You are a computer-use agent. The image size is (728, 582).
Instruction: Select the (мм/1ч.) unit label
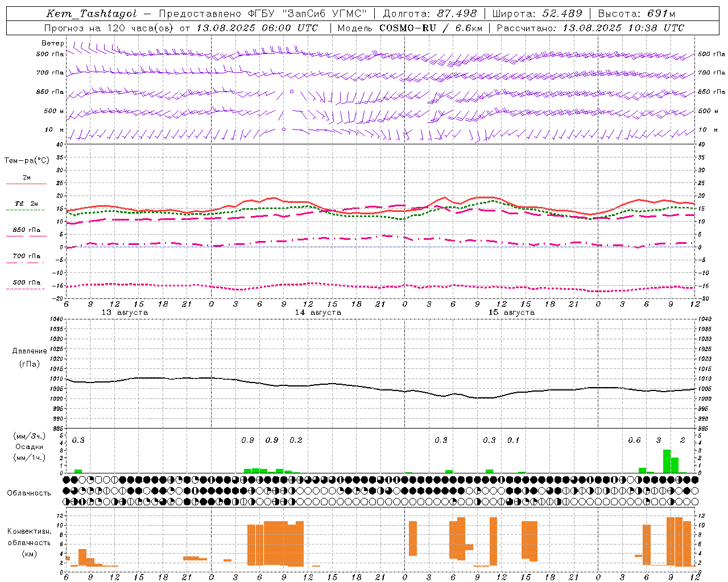coord(30,457)
